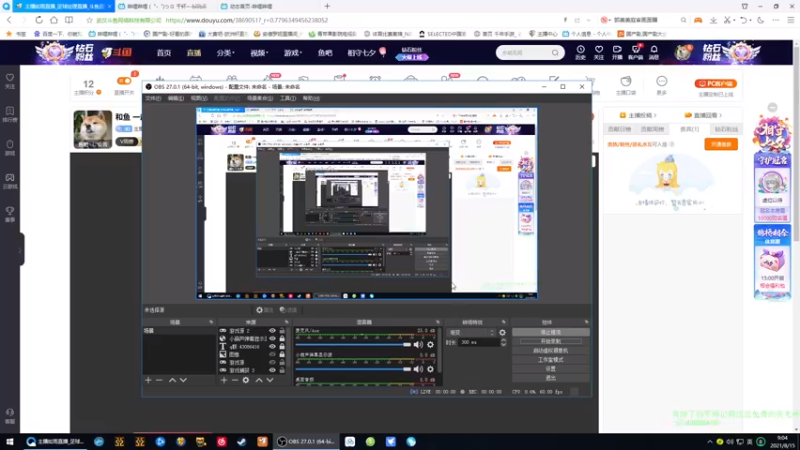Select OBS 27.0.1 taskbar button

pos(306,442)
